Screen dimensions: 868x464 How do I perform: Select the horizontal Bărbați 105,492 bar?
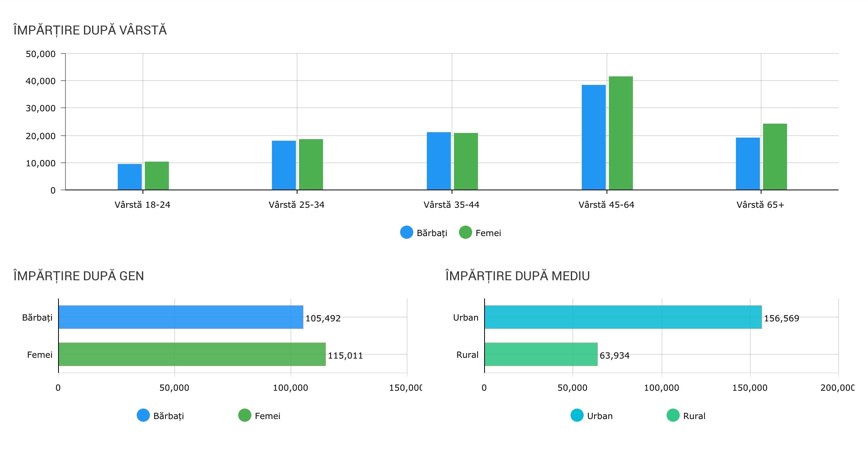181,317
